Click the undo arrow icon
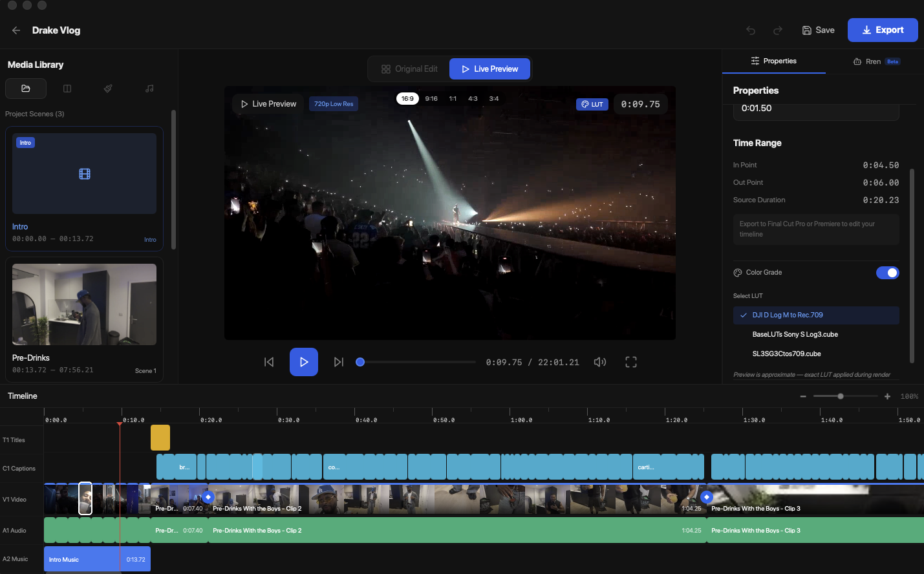 click(x=751, y=30)
